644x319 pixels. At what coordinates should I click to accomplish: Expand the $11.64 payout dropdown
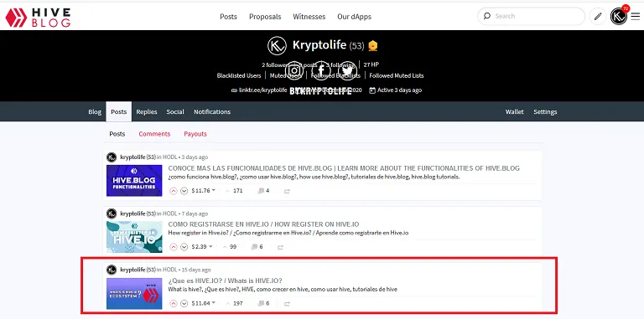click(x=203, y=303)
